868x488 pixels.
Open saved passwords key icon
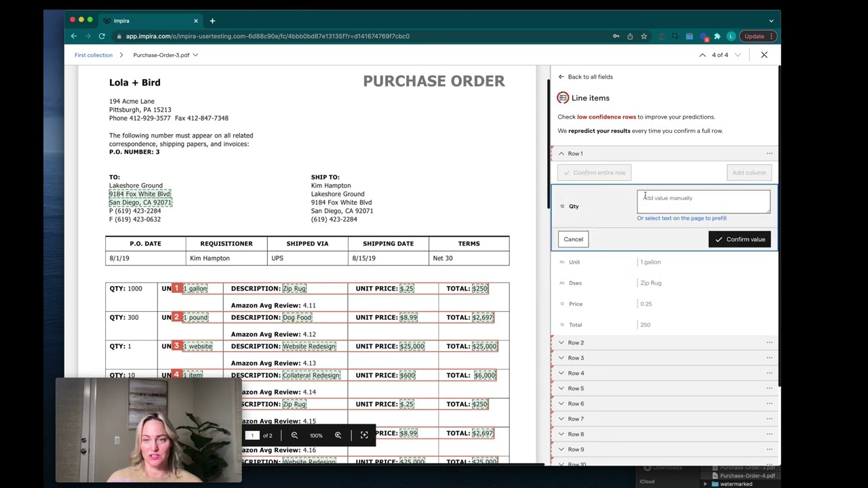tap(616, 36)
